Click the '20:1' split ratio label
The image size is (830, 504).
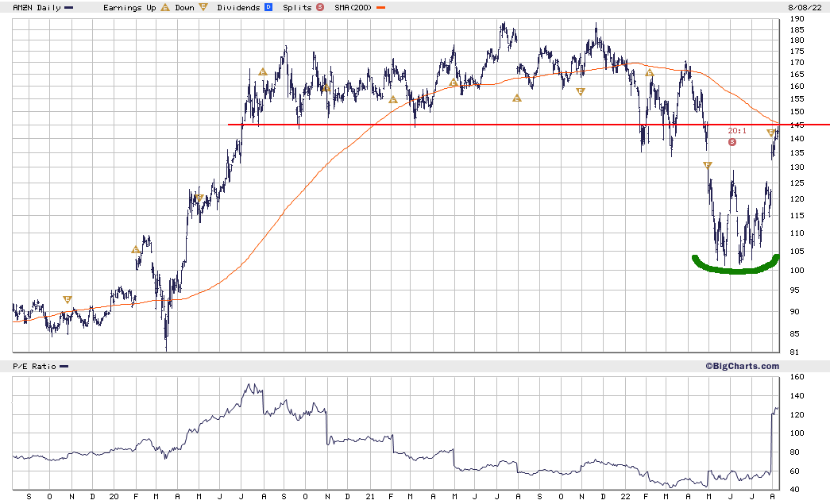(x=737, y=131)
